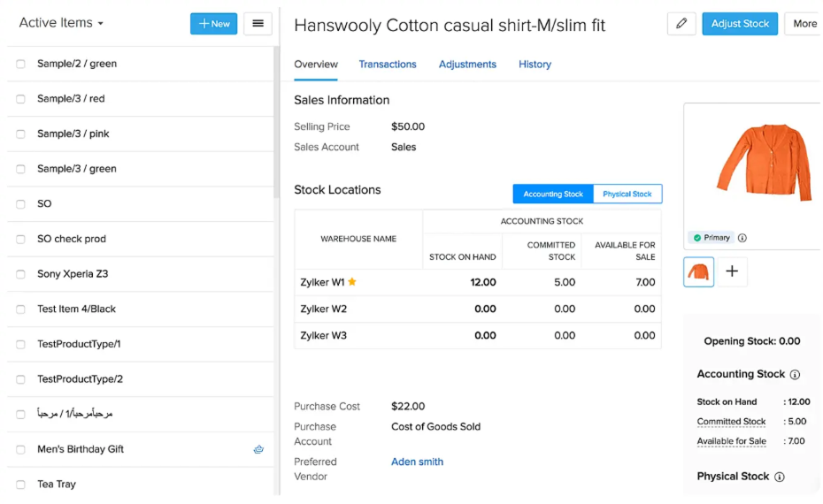The height and width of the screenshot is (504, 823).
Task: Switch to the Transactions tab
Action: [x=388, y=65]
